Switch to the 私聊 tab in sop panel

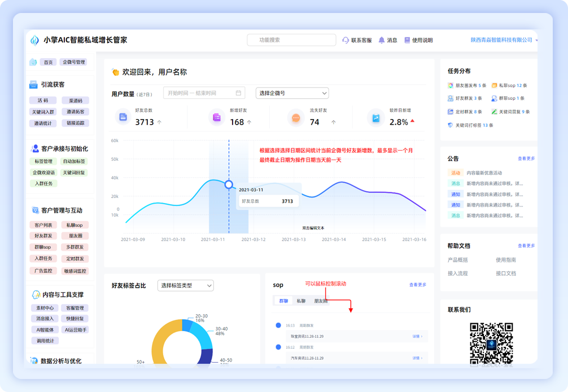point(301,301)
